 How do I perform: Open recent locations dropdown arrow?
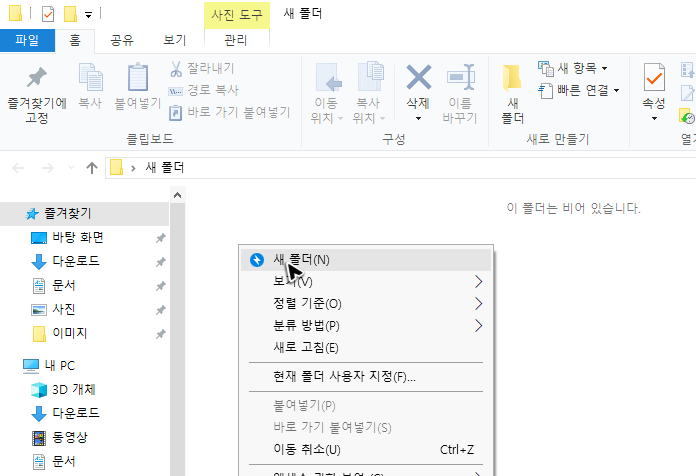[71, 168]
